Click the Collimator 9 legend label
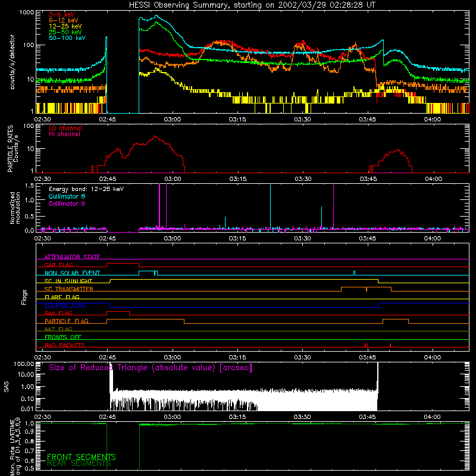 tap(67, 203)
